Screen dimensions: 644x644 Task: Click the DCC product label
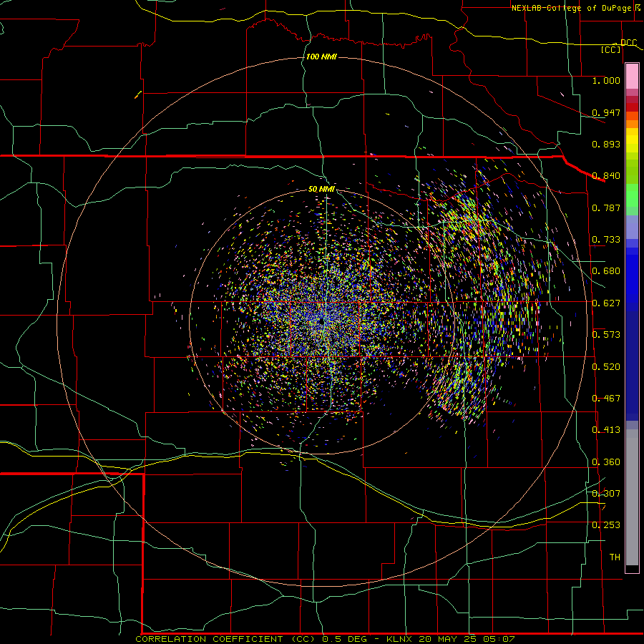point(628,42)
